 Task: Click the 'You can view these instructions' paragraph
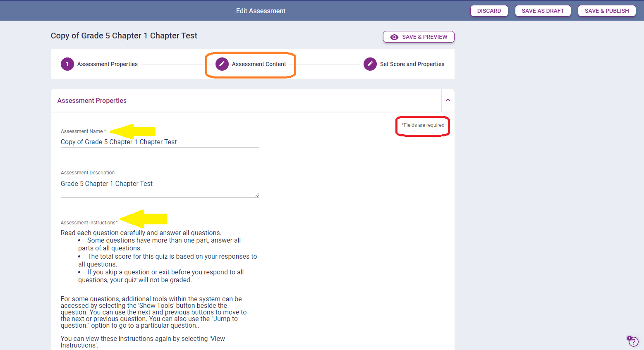[x=143, y=342]
